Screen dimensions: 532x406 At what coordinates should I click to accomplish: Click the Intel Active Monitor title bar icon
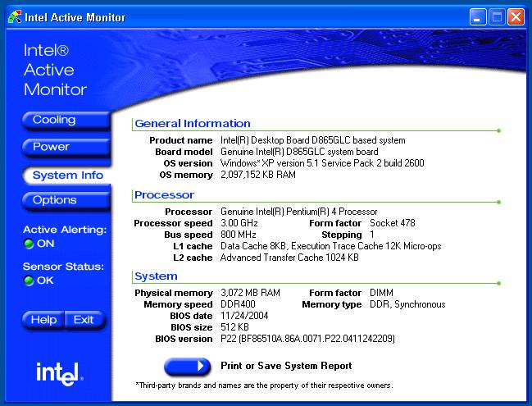(14, 16)
